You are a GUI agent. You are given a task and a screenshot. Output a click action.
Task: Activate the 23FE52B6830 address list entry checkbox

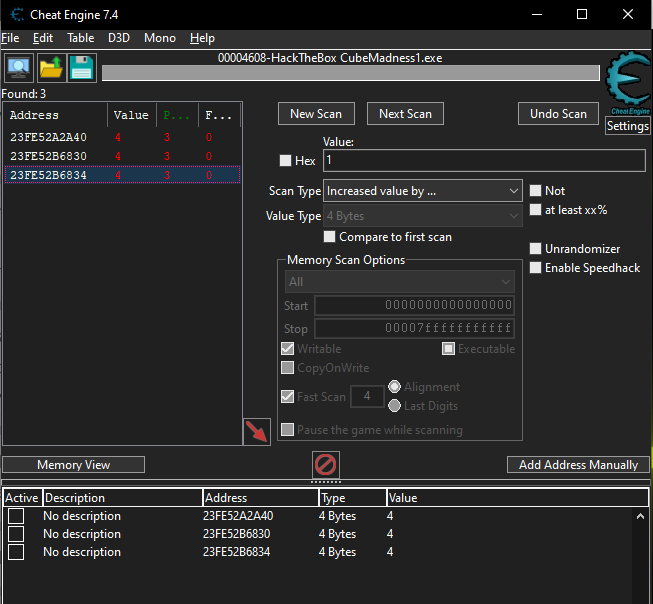click(16, 534)
